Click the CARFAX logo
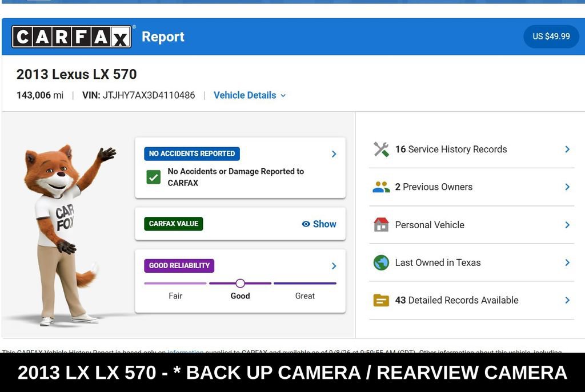This screenshot has width=585, height=392. coord(71,37)
